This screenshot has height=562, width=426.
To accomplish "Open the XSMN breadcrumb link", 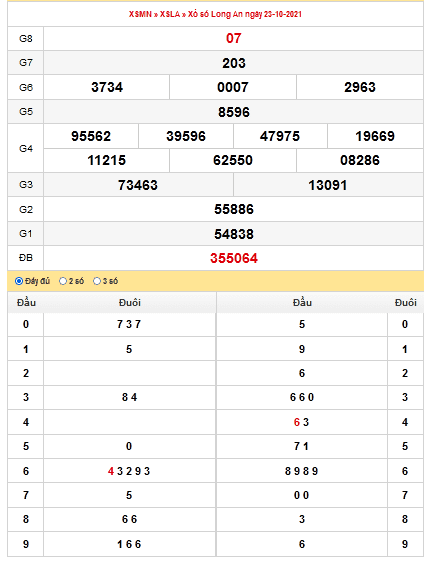I will (140, 14).
